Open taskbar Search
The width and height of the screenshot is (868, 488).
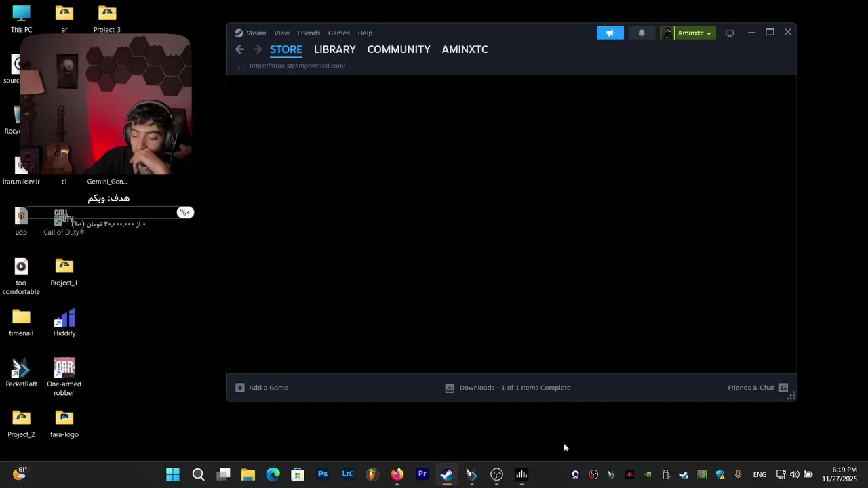coord(198,474)
